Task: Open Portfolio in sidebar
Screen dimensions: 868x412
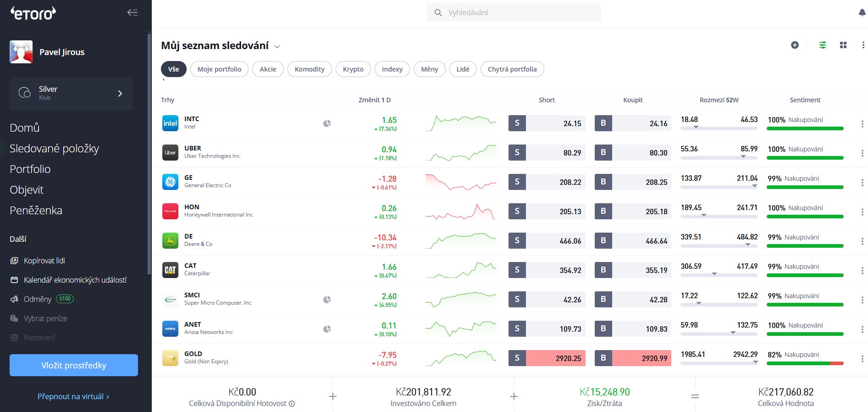Action: click(x=30, y=169)
